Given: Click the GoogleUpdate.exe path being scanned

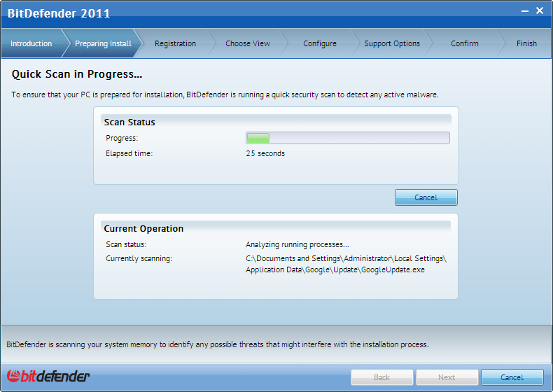Looking at the screenshot, I should point(346,264).
